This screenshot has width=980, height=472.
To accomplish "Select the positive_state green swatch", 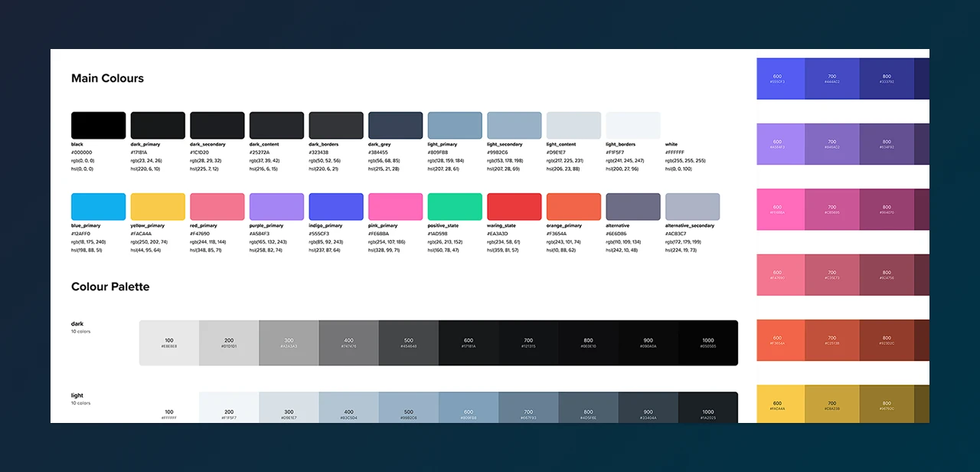I will pyautogui.click(x=455, y=207).
